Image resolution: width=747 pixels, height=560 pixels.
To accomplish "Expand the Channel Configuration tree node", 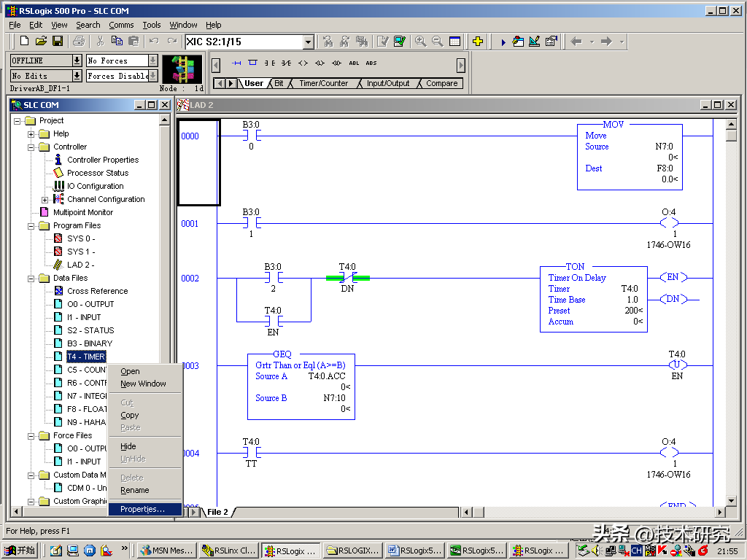I will tap(45, 200).
